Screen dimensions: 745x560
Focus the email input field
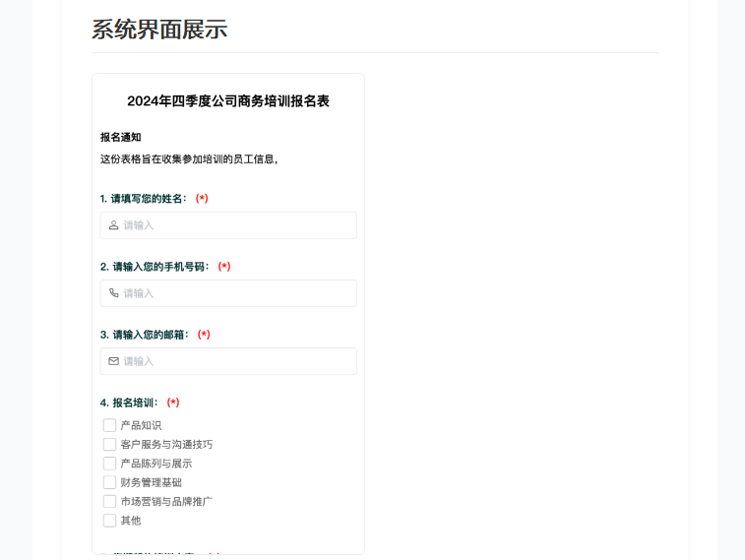228,361
